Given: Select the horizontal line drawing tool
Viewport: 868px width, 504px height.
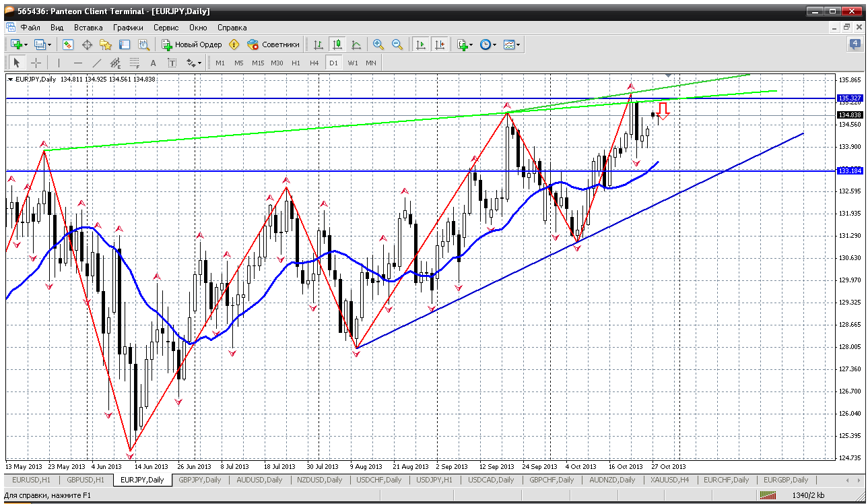Looking at the screenshot, I should [x=78, y=63].
